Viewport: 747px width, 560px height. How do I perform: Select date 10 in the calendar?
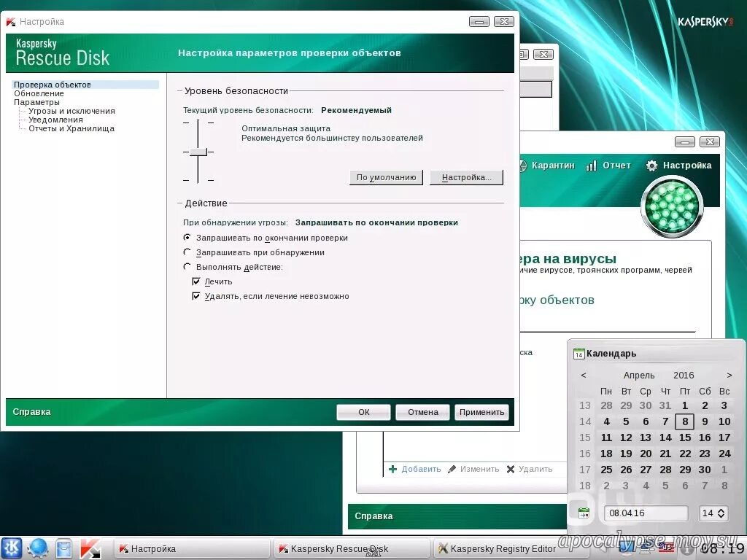pyautogui.click(x=724, y=421)
